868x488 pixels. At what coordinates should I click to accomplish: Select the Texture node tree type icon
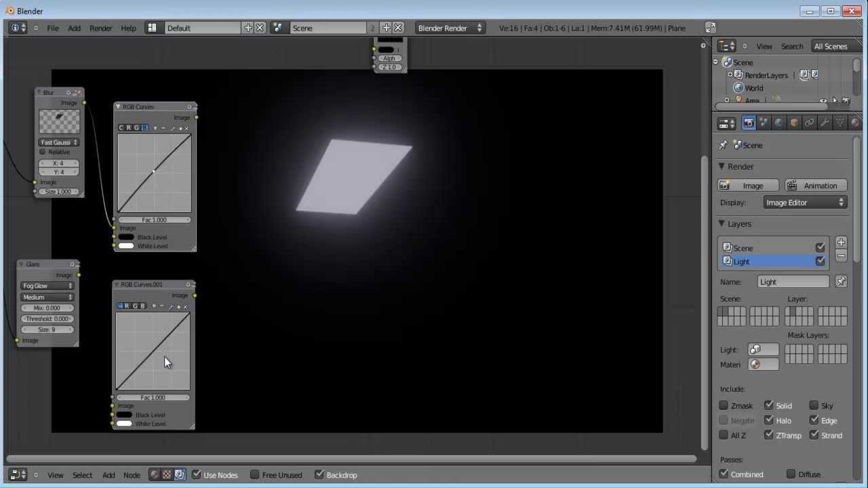click(x=167, y=475)
